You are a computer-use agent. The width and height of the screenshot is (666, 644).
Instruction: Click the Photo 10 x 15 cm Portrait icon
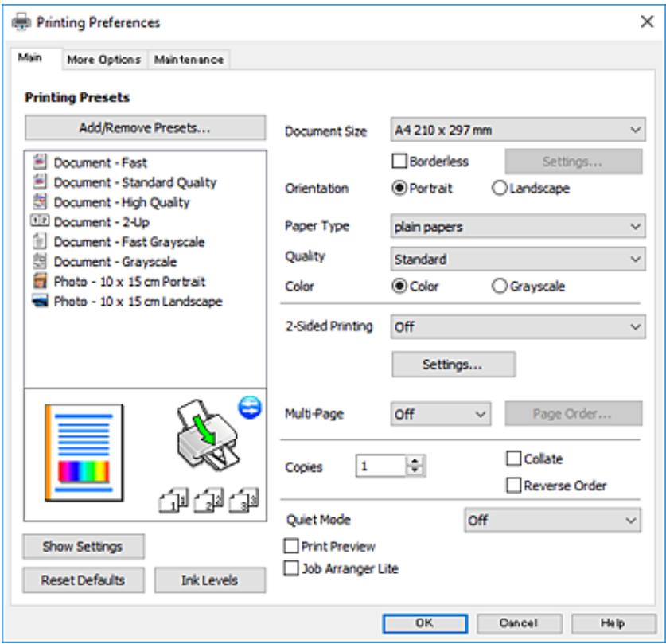pyautogui.click(x=40, y=281)
